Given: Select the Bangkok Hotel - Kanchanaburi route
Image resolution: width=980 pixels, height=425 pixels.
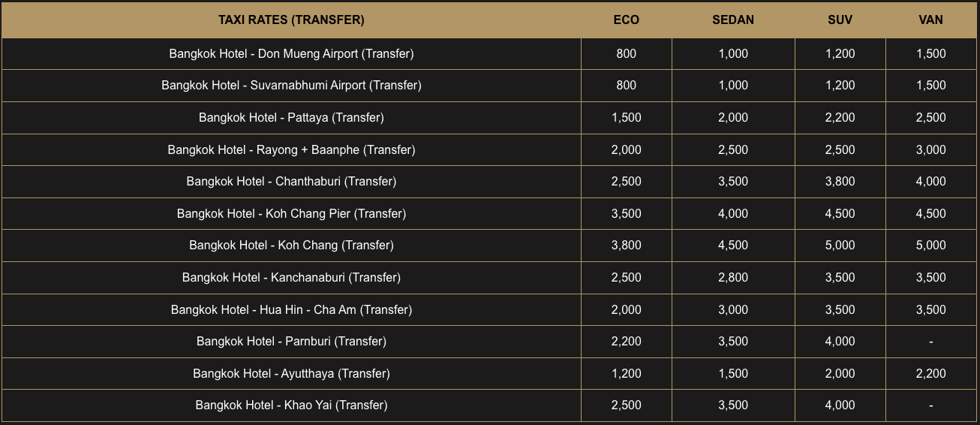Looking at the screenshot, I should tap(291, 278).
